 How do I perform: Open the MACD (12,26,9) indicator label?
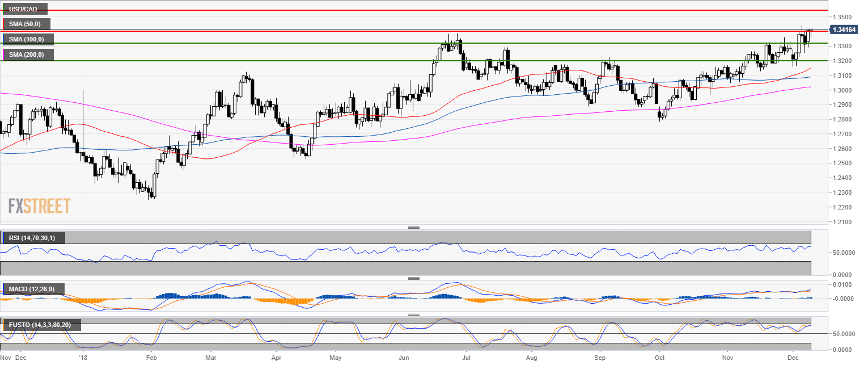pos(32,290)
